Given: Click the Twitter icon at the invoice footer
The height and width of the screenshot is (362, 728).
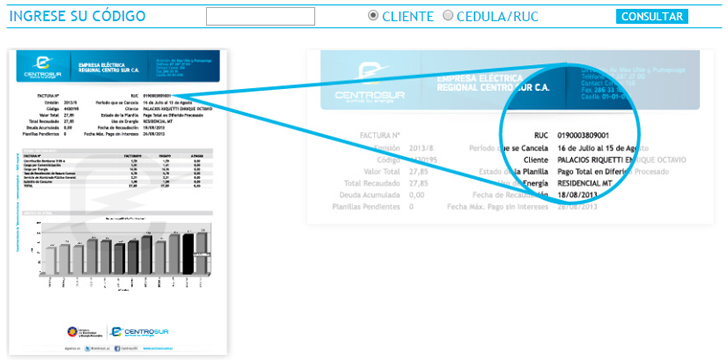Looking at the screenshot, I should coord(87,349).
